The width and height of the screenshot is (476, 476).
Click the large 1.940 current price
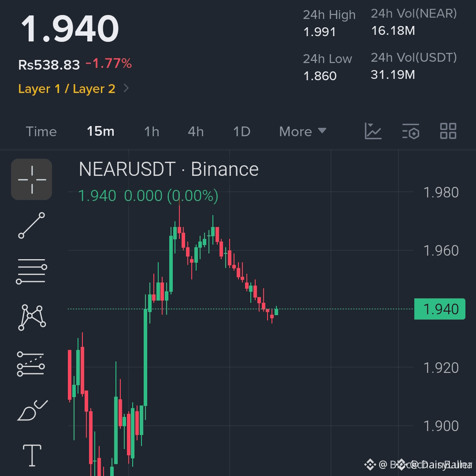pyautogui.click(x=70, y=29)
